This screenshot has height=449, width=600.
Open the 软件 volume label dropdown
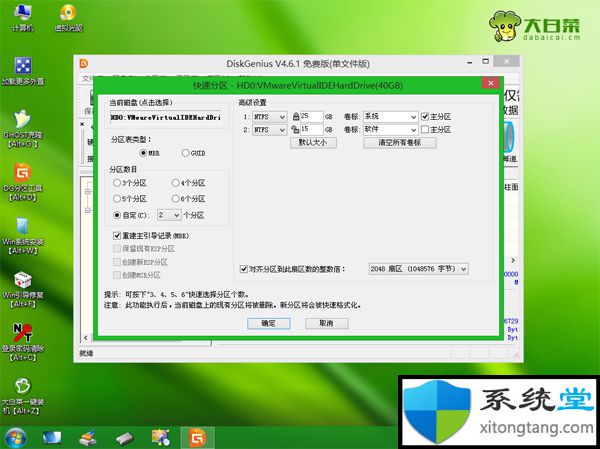point(390,130)
